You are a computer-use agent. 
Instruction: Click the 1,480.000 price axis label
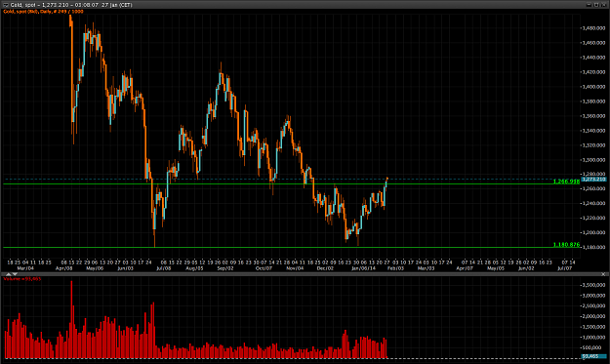(x=594, y=28)
